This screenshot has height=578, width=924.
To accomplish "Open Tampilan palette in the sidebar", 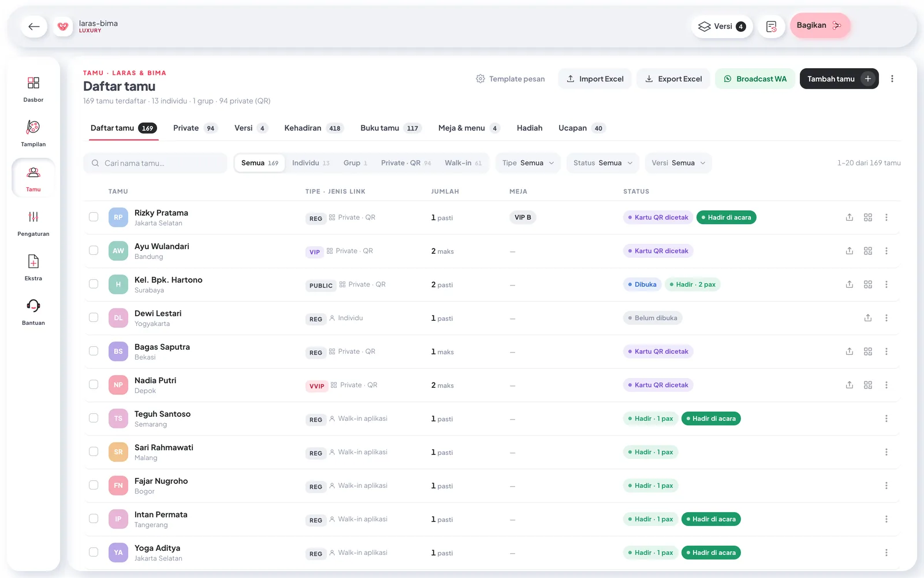I will click(x=33, y=134).
